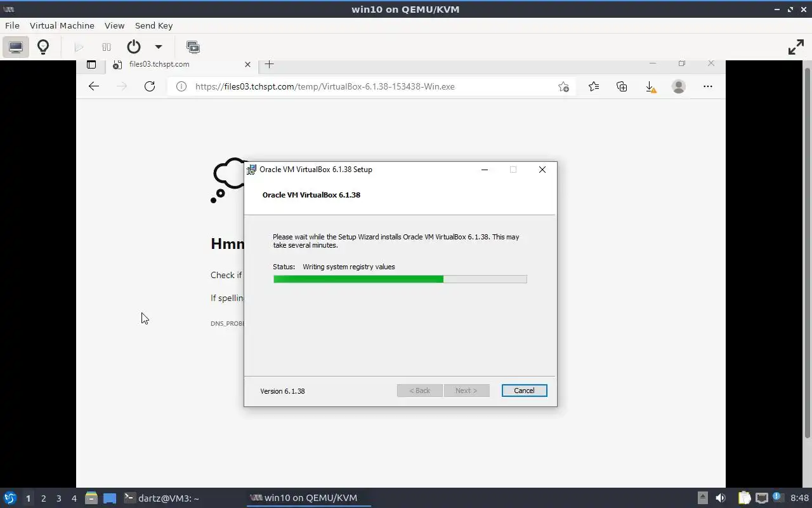Open the Virtual Machine menu

pyautogui.click(x=62, y=25)
